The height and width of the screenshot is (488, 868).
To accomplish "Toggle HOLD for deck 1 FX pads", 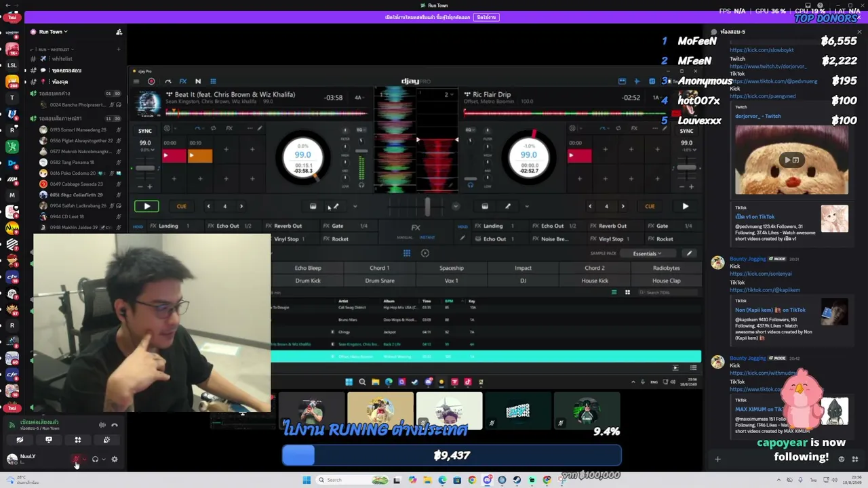I will [x=138, y=226].
